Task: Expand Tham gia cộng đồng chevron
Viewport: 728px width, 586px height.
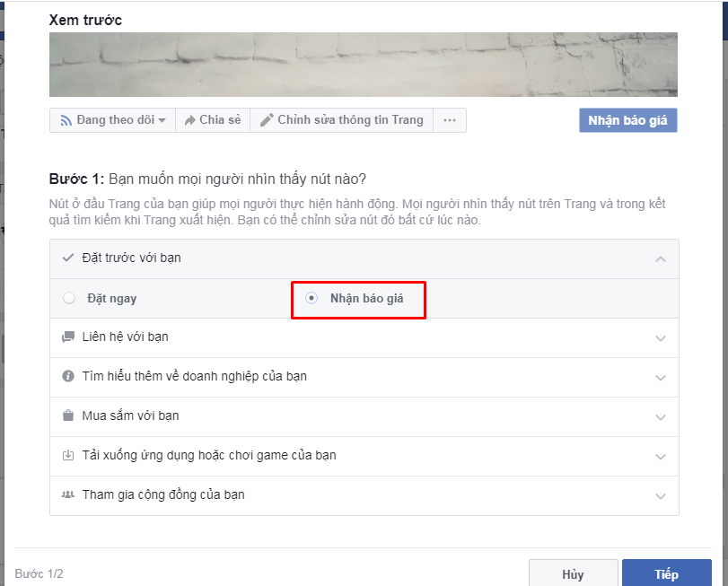Action: click(660, 496)
